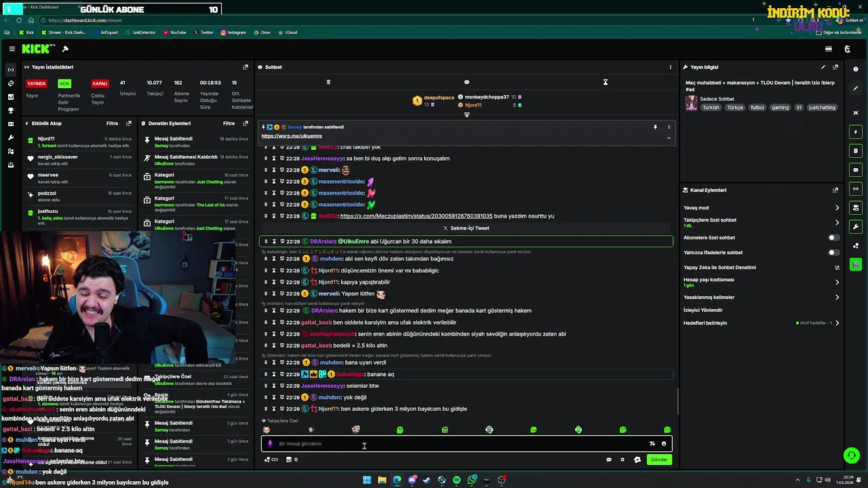Open the Windows Start menu
This screenshot has width=868, height=488.
coord(367,480)
